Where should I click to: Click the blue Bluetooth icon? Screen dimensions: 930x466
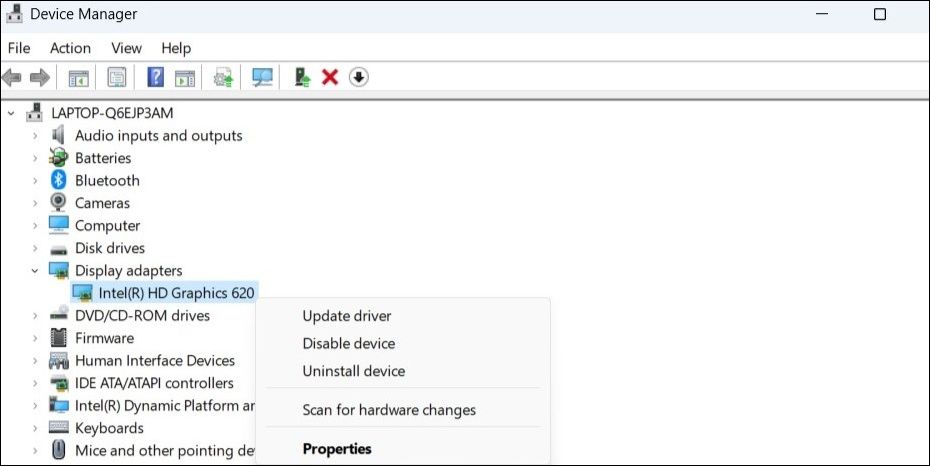click(x=58, y=180)
